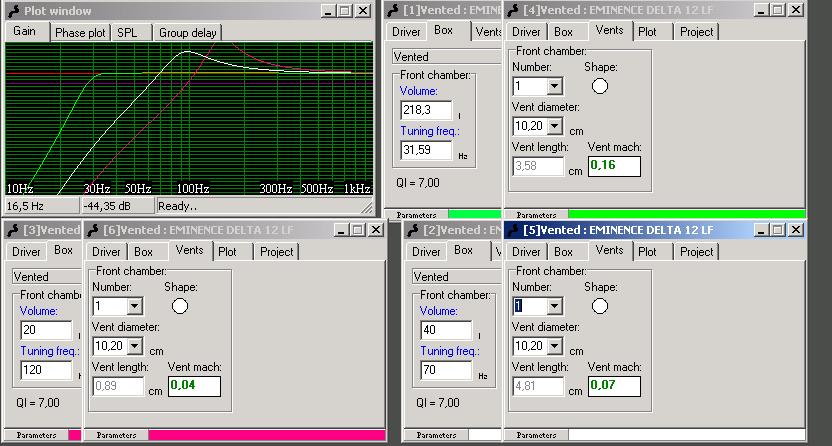Expand Vent diameter dropdown in window [5]
The height and width of the screenshot is (446, 832).
coord(554,346)
